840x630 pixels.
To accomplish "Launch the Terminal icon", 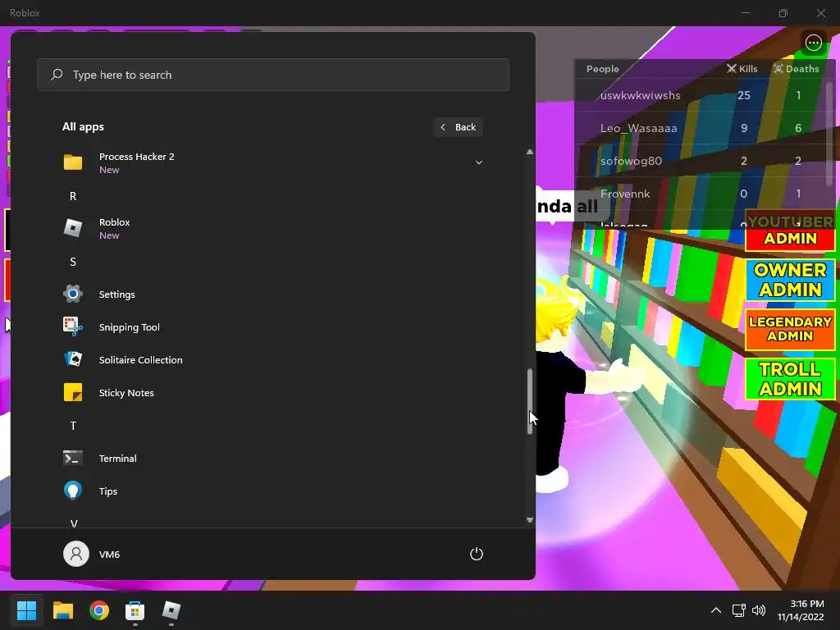I will pyautogui.click(x=73, y=458).
